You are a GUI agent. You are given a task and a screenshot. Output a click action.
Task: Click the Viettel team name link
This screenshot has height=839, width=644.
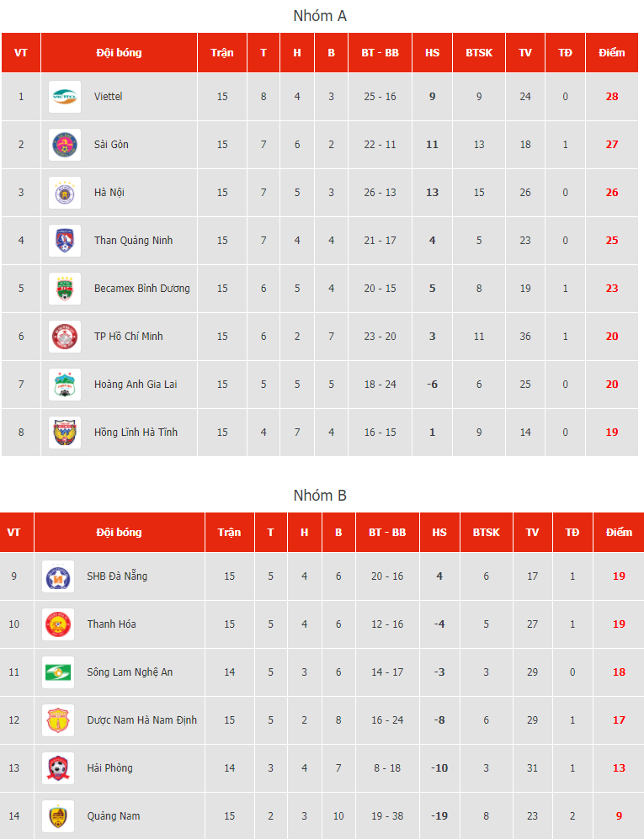(108, 96)
